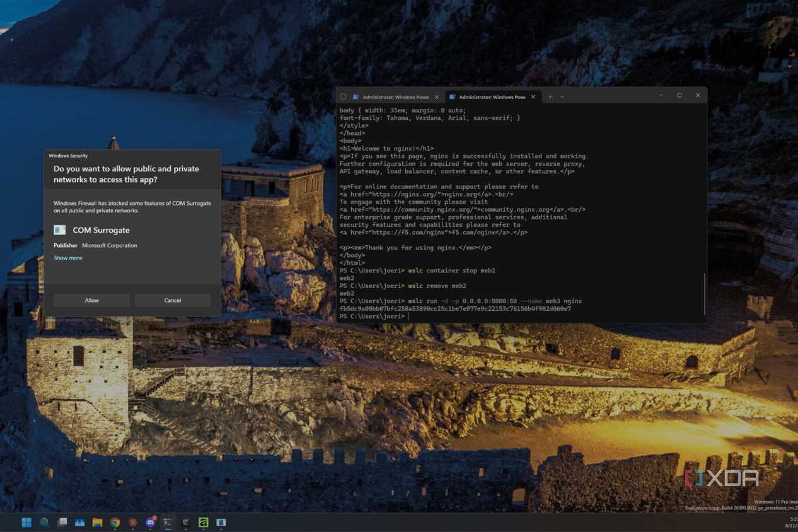Maximize the Terminal window
Screen dimensions: 798x532
[x=679, y=96]
